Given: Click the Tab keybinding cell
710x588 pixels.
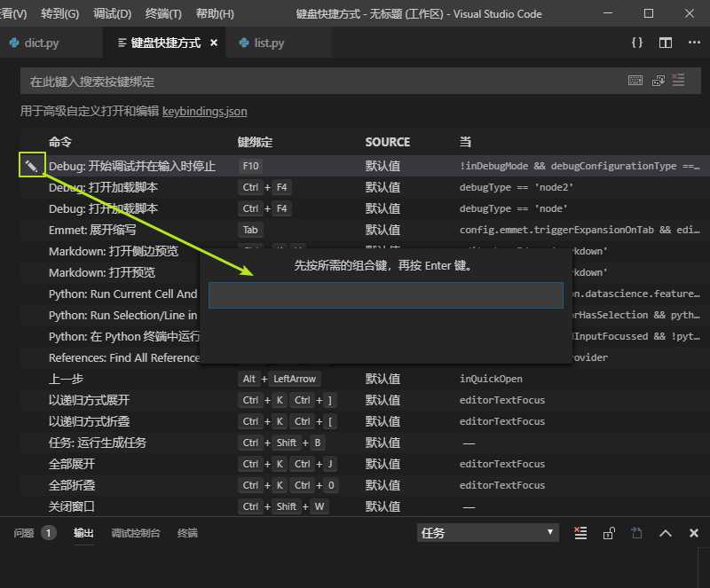Looking at the screenshot, I should tap(250, 230).
